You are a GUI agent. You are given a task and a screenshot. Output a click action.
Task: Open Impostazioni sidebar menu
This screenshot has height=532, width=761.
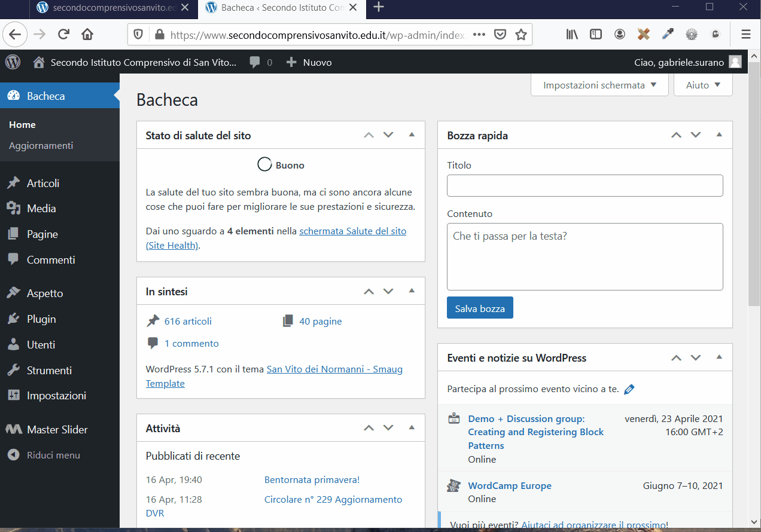[60, 396]
